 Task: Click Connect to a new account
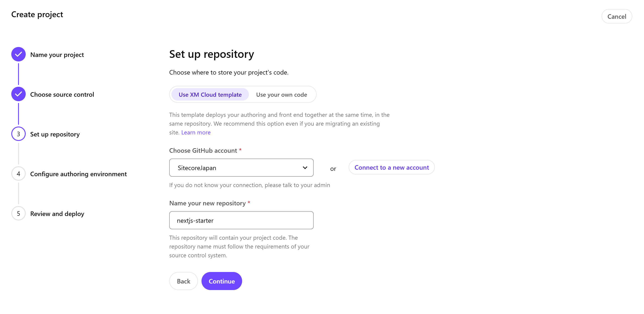(391, 167)
